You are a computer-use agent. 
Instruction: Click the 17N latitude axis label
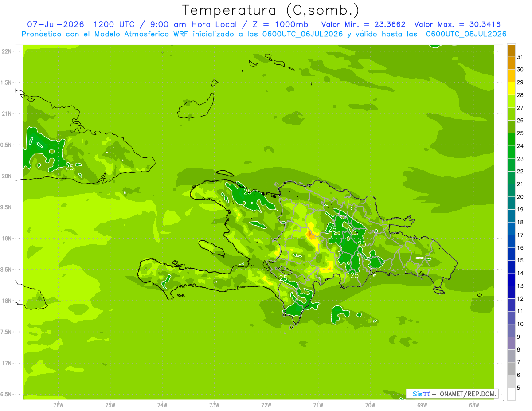coord(6,363)
